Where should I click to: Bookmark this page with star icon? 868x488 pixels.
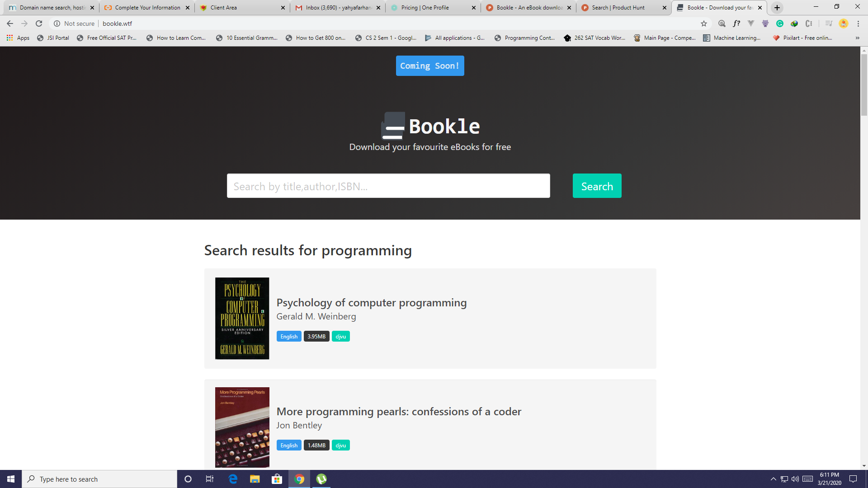(704, 23)
